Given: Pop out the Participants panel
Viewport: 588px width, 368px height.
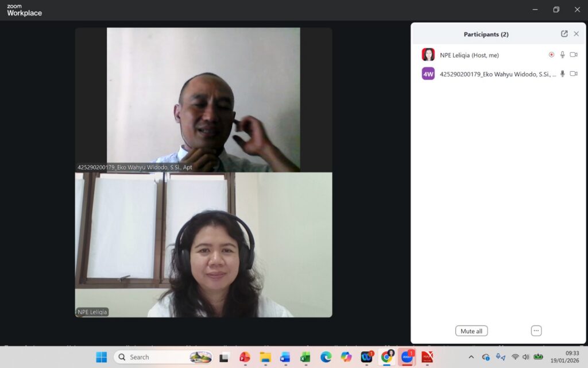Looking at the screenshot, I should [564, 34].
